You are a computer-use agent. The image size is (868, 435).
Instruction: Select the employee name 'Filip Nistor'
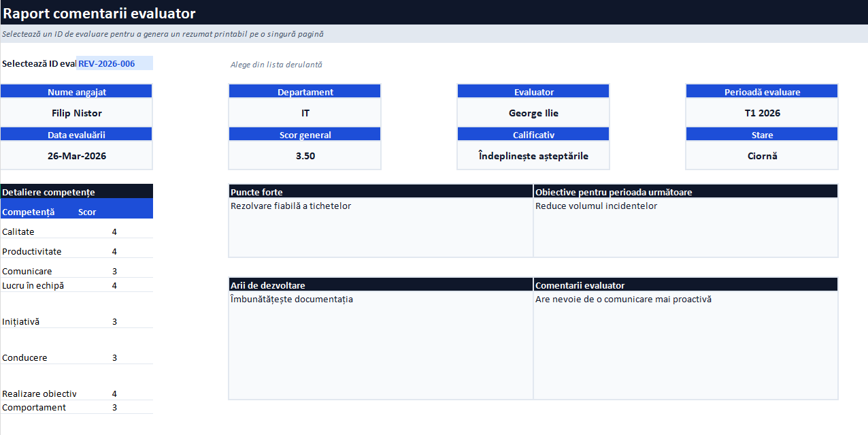tap(77, 113)
